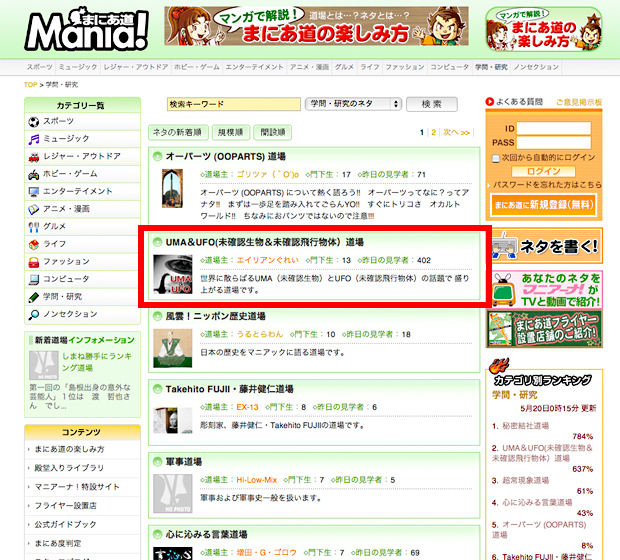Click the handbag icon for ファッション
The image size is (620, 560).
[x=34, y=261]
